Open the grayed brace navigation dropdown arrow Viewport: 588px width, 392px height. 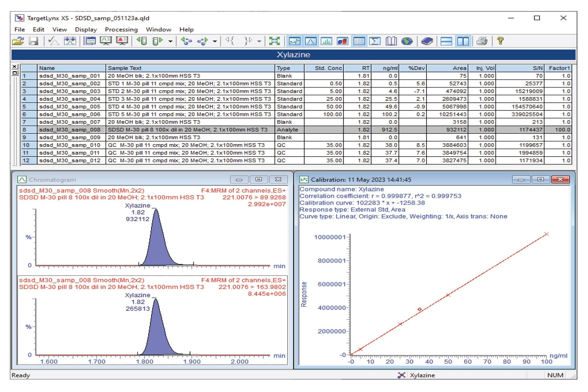coord(259,41)
